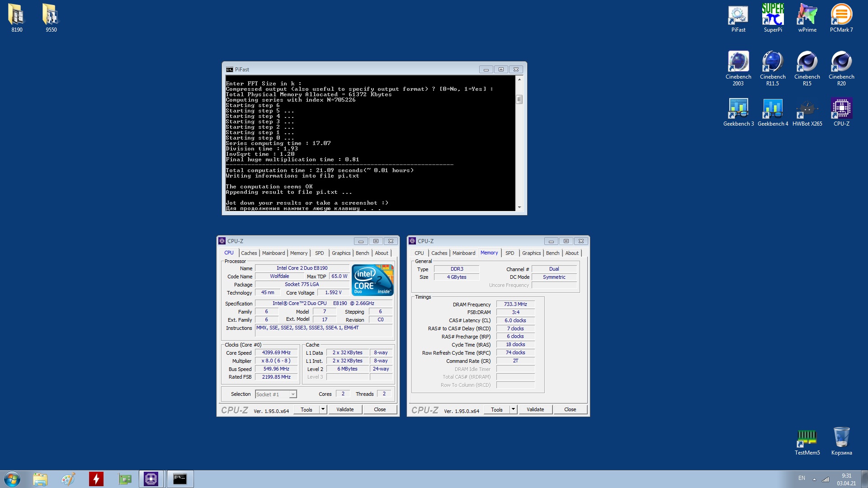The image size is (868, 488).
Task: Launch wPrime desktop shortcut
Action: tap(807, 18)
